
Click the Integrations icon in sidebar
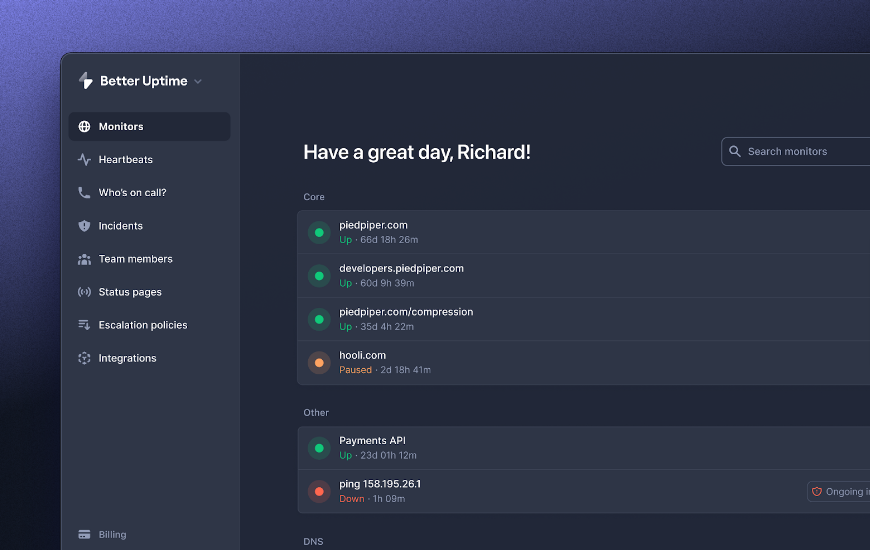point(84,358)
